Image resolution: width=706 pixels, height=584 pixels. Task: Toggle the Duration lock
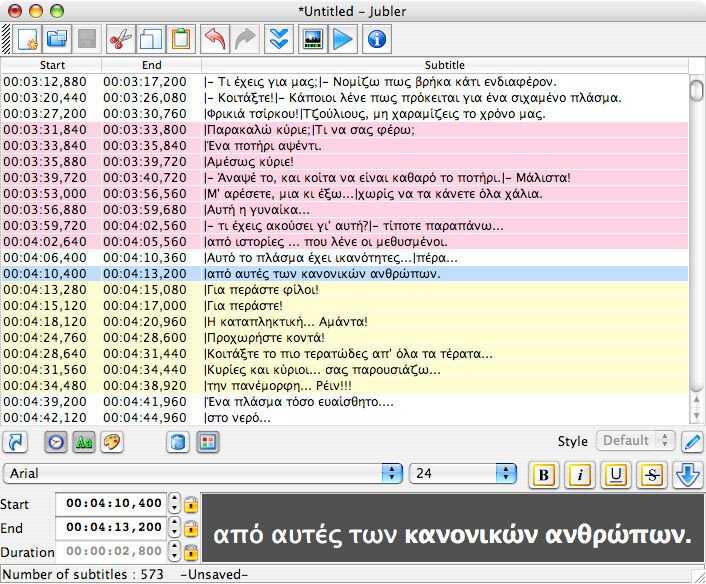pos(191,552)
